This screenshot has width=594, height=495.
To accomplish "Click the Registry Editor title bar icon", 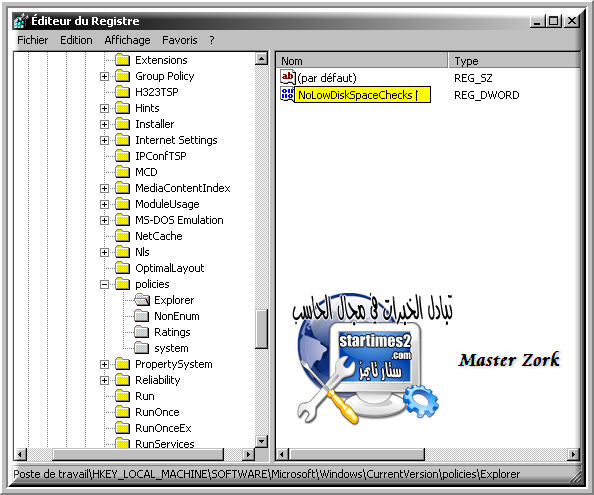I will tap(21, 21).
